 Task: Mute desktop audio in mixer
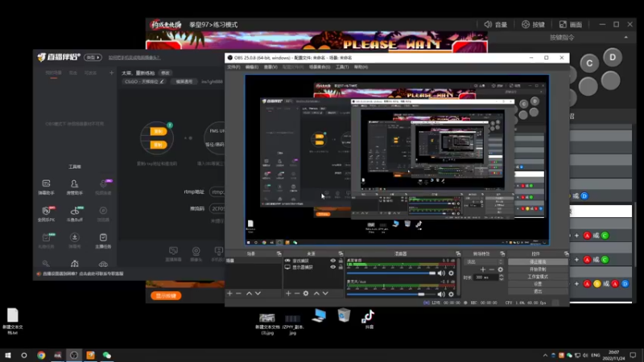tap(441, 273)
